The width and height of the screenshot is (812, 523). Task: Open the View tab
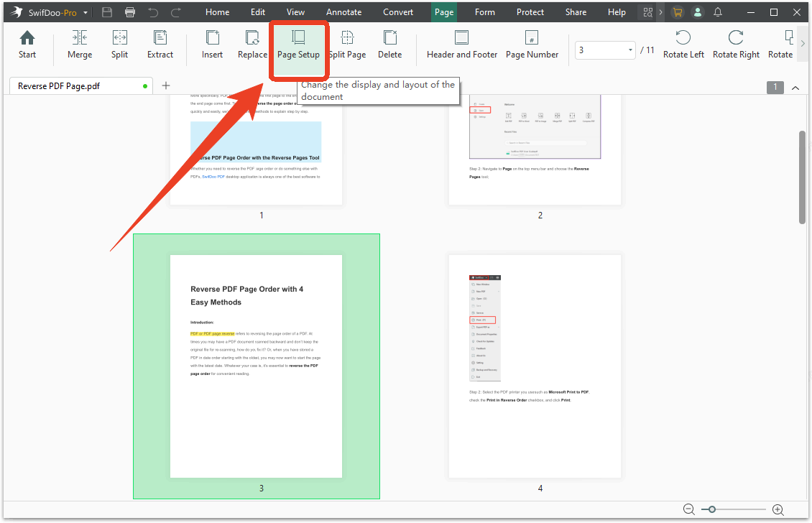(x=295, y=12)
